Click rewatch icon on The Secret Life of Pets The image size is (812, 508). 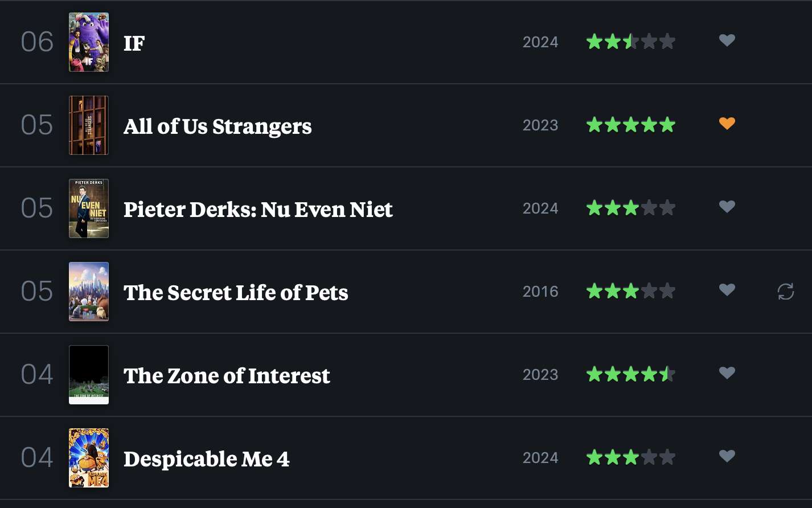pos(785,292)
